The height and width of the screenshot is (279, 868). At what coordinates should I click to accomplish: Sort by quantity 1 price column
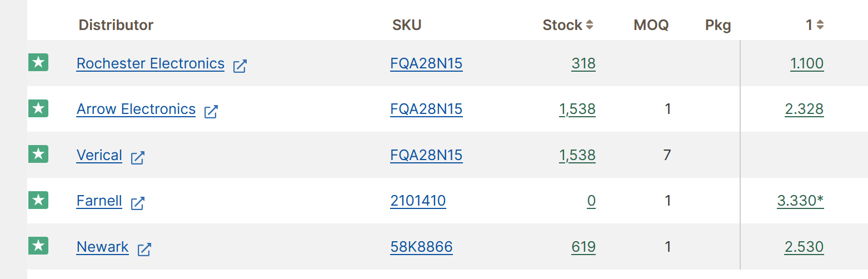click(815, 25)
